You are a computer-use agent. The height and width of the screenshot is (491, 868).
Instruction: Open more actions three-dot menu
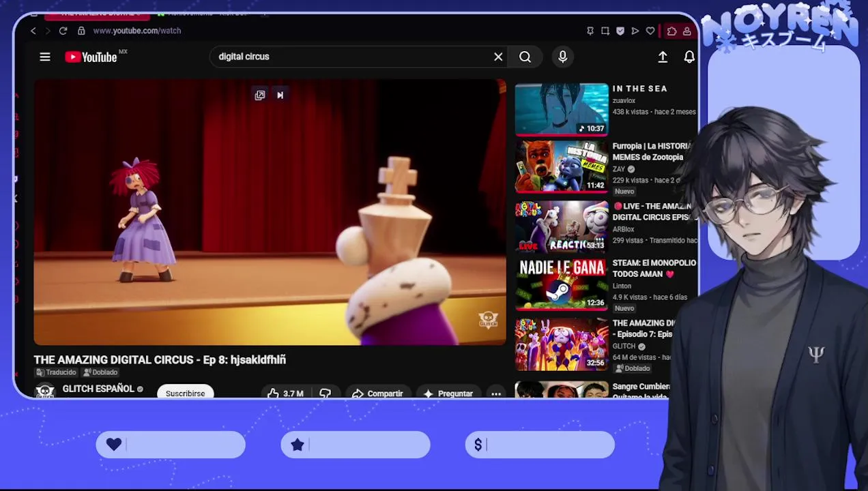[x=496, y=393]
